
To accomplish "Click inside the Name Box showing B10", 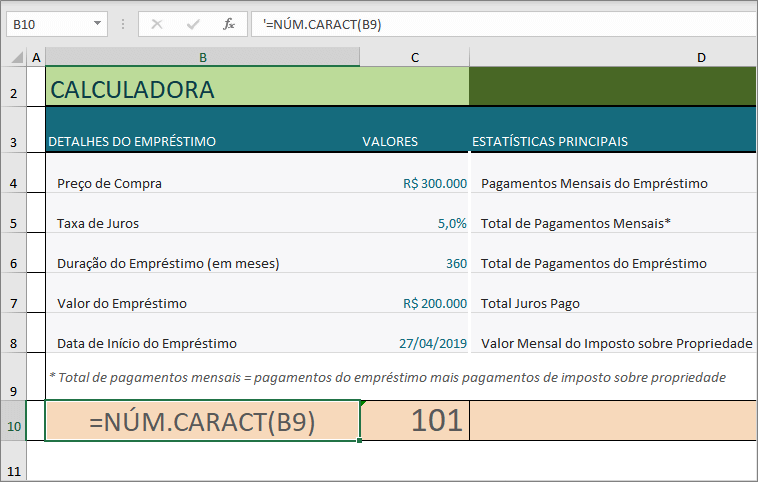I will click(x=45, y=24).
